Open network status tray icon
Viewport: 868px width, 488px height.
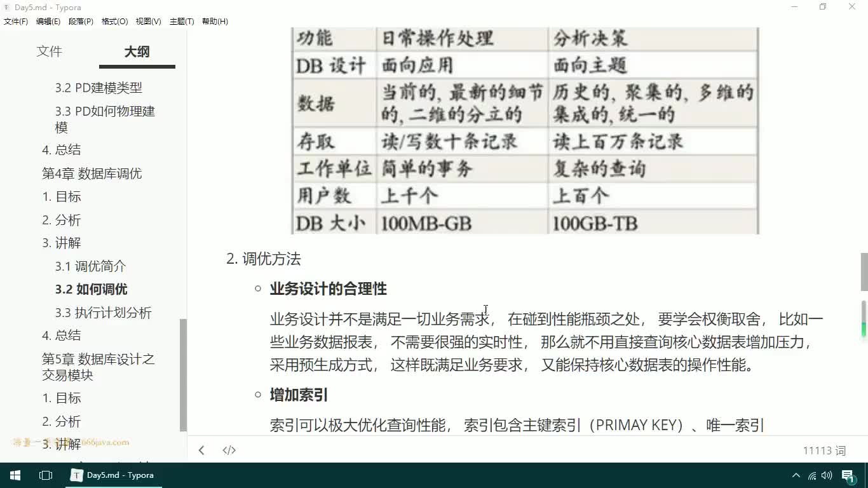coord(812,475)
